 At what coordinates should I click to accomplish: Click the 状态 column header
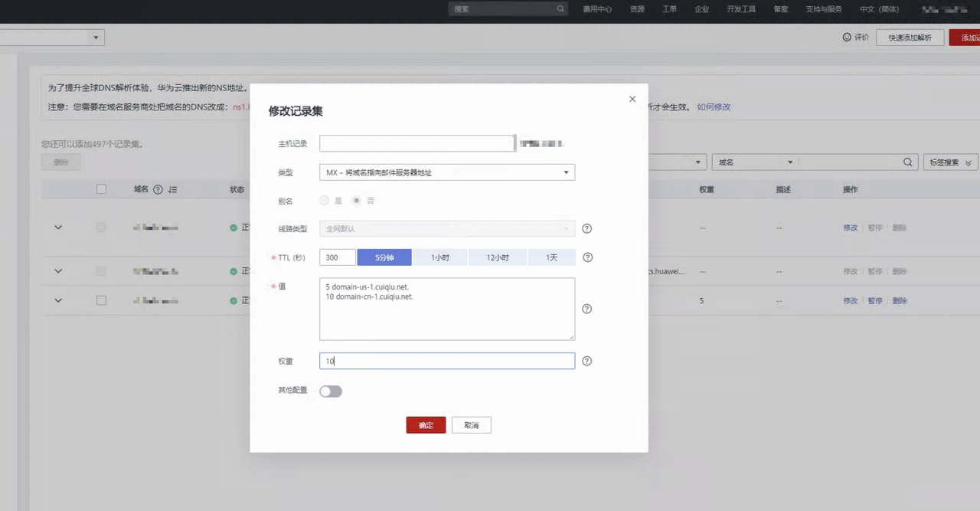(237, 189)
